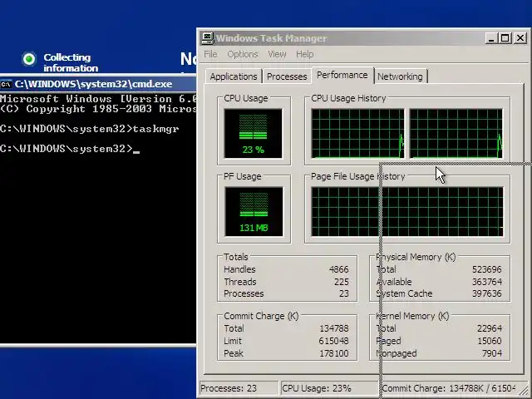Image resolution: width=532 pixels, height=399 pixels.
Task: Close the Windows Task Manager window
Action: (x=520, y=38)
